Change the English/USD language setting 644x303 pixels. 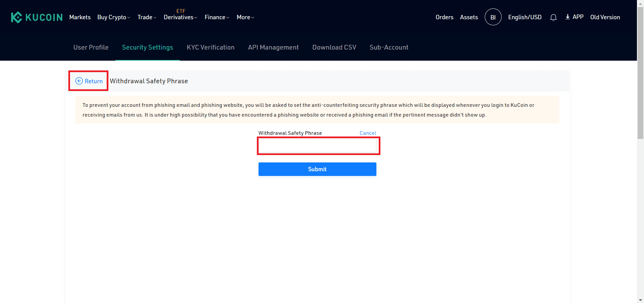[x=525, y=17]
